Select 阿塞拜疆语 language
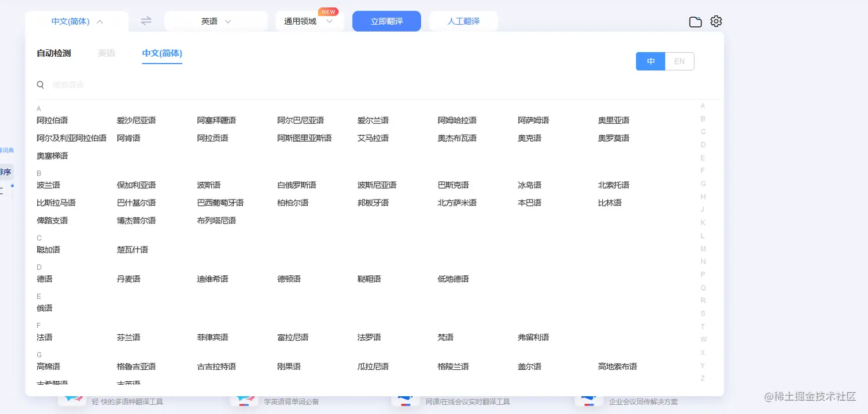868x414 pixels. tap(216, 120)
